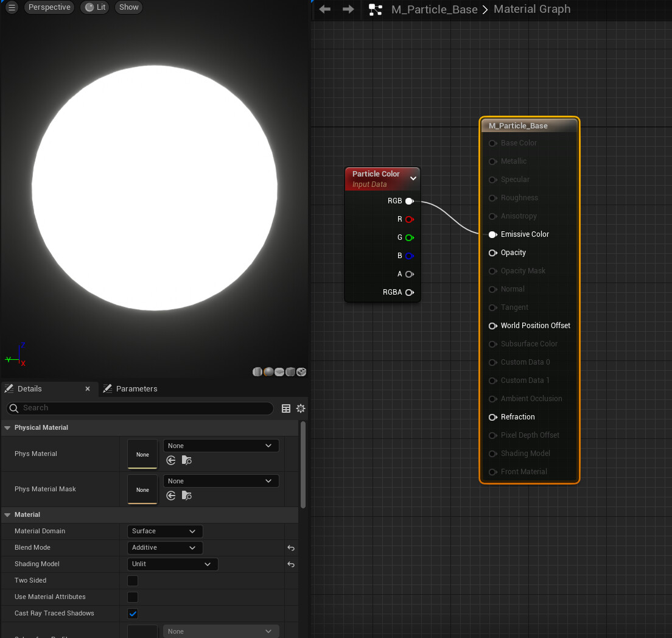Viewport: 672px width, 638px height.
Task: Reset Blend Mode to default value
Action: point(291,548)
